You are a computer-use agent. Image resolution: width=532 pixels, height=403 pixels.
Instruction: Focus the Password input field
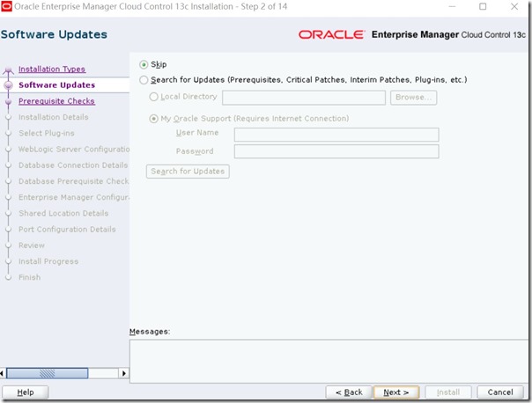click(336, 151)
